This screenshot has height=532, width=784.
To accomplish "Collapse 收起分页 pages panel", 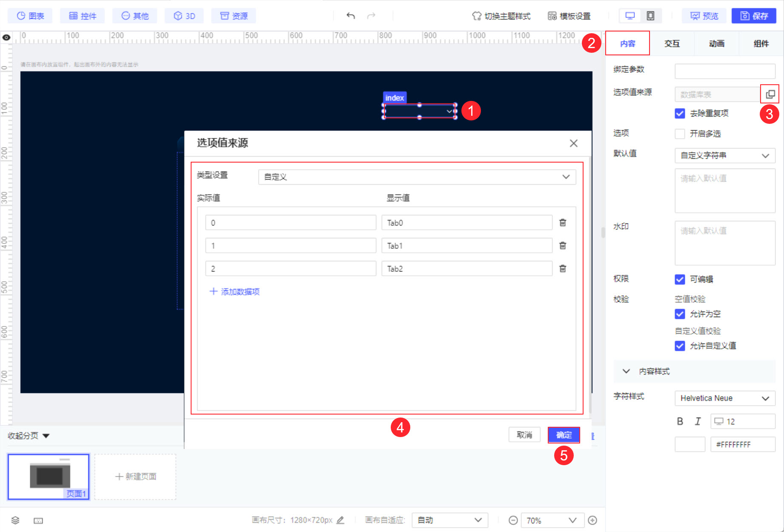I will coord(29,436).
